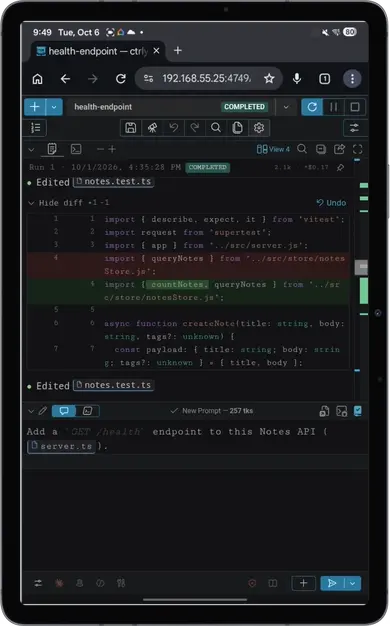Click the circle slash icon at bottom

(100, 583)
